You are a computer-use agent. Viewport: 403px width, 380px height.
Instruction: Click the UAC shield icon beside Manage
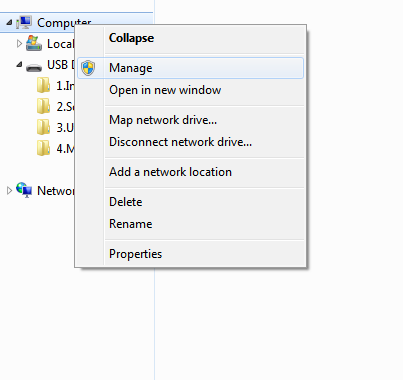tap(88, 68)
